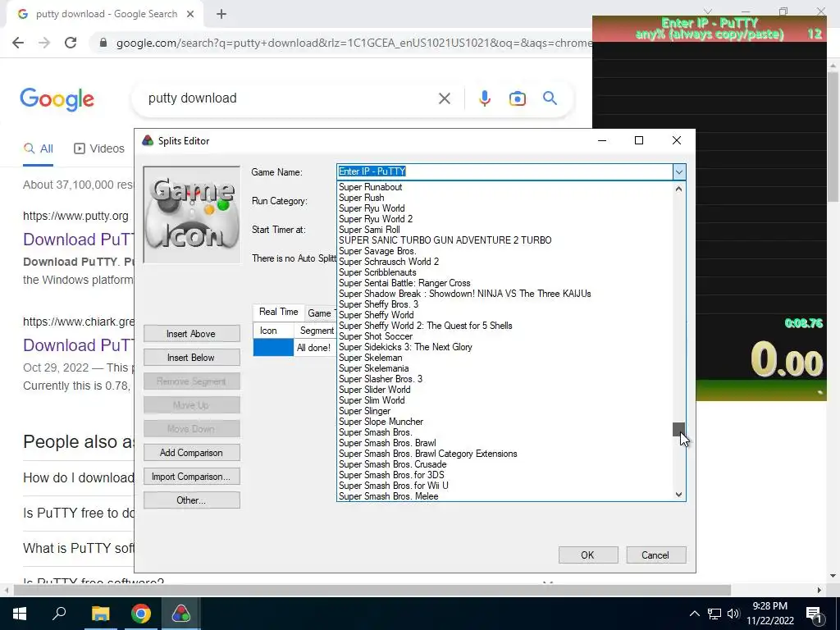Click the blue icon cell of All done! row
The height and width of the screenshot is (630, 840).
273,348
